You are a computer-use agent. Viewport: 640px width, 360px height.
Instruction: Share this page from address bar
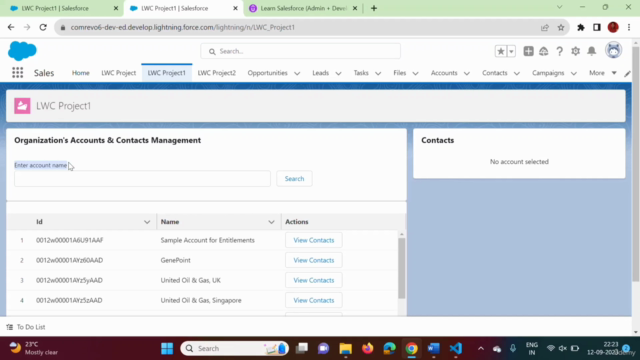(x=544, y=27)
